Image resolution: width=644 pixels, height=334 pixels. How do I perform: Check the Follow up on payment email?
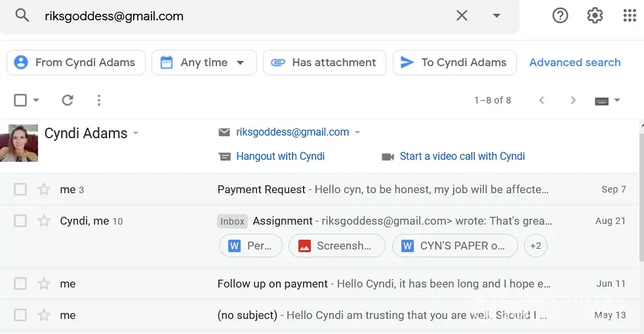click(20, 284)
